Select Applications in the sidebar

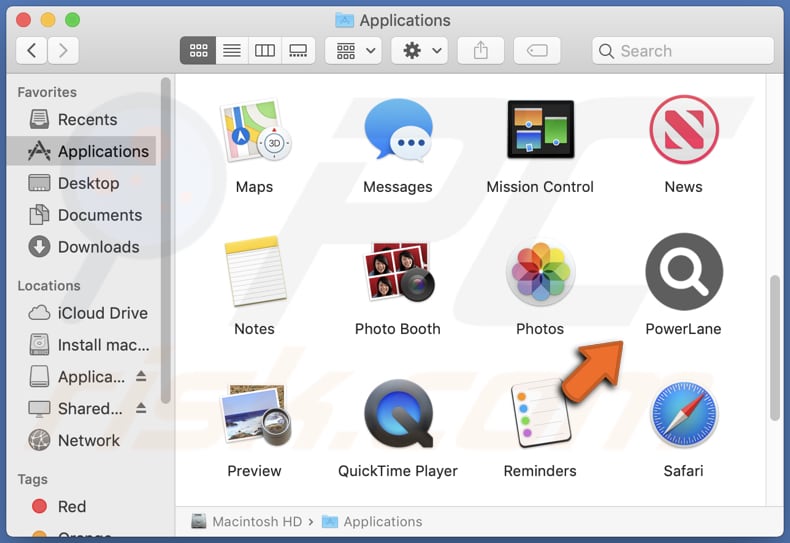[x=82, y=151]
